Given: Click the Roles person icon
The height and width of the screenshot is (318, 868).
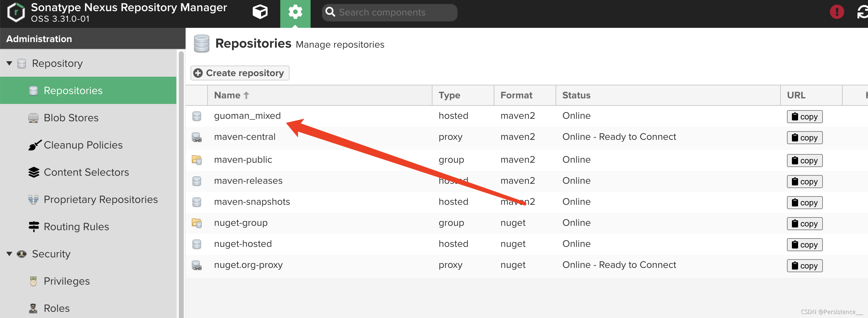Looking at the screenshot, I should (33, 308).
